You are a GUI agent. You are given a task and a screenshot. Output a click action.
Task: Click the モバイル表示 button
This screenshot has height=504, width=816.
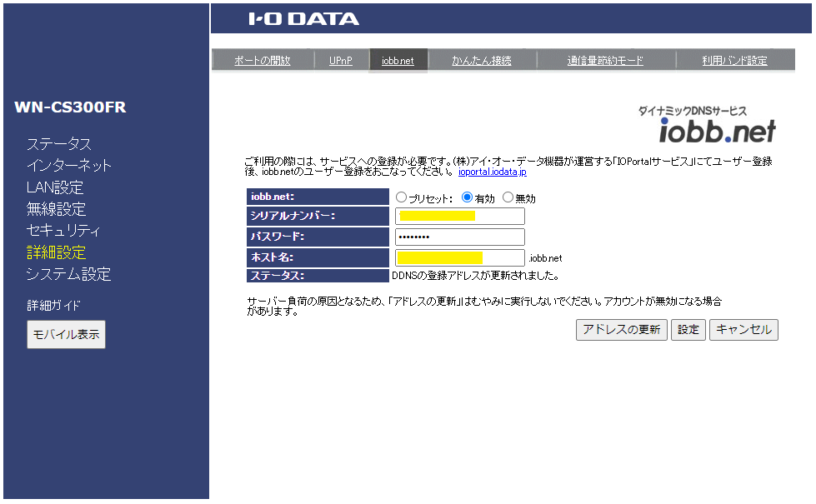[x=66, y=334]
